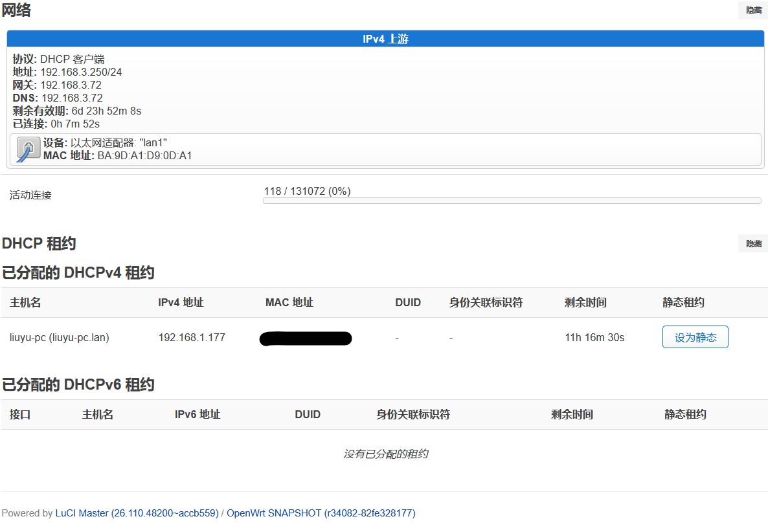The image size is (768, 532).
Task: Click the 没有已分配的租约 empty message
Action: pyautogui.click(x=385, y=454)
